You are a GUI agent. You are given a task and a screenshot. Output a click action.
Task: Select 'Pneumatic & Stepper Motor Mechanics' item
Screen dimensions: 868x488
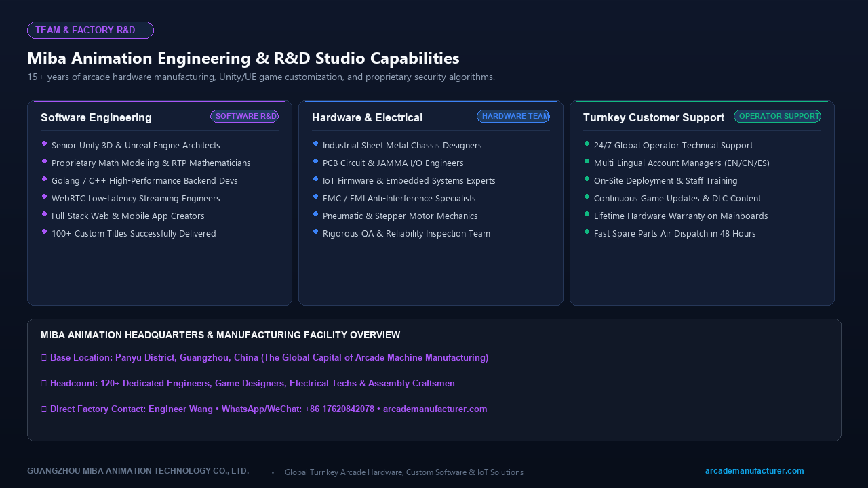coord(400,216)
